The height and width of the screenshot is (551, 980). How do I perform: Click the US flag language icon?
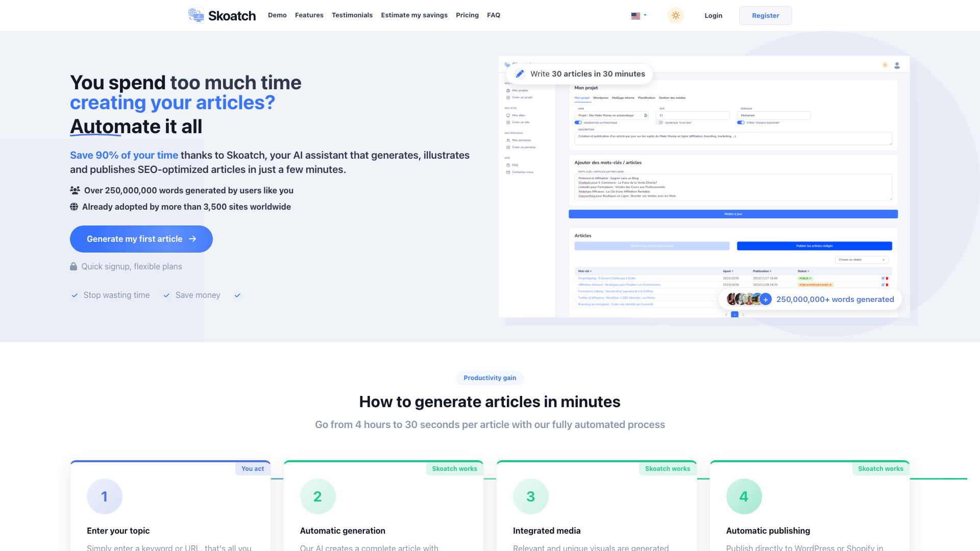tap(635, 16)
